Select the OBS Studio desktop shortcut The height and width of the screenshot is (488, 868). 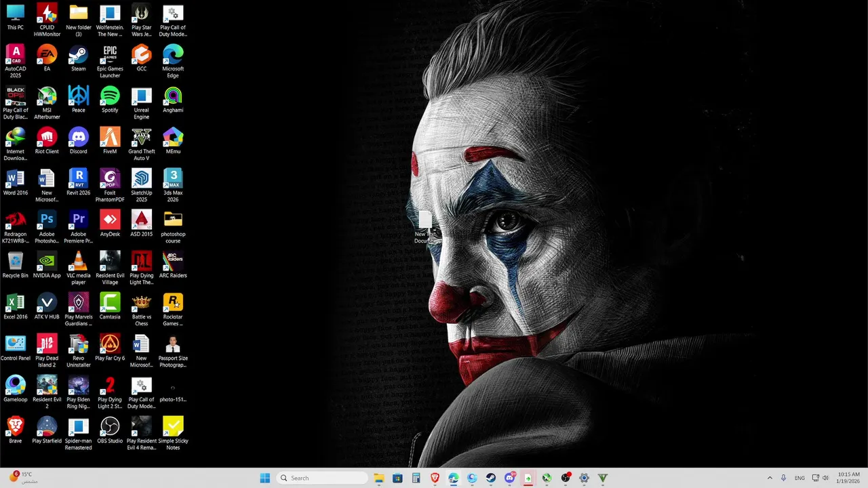click(x=110, y=430)
